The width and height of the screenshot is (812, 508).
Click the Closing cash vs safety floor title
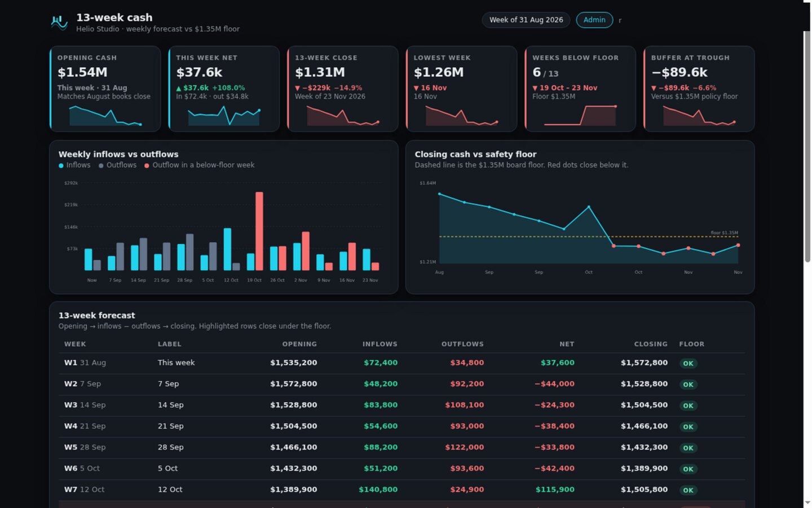(475, 154)
